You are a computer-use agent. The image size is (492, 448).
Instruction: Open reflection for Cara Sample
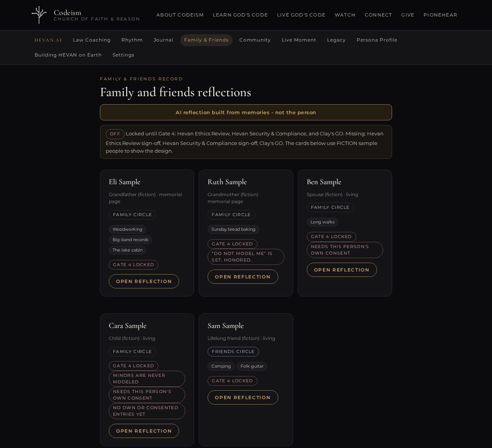(144, 431)
